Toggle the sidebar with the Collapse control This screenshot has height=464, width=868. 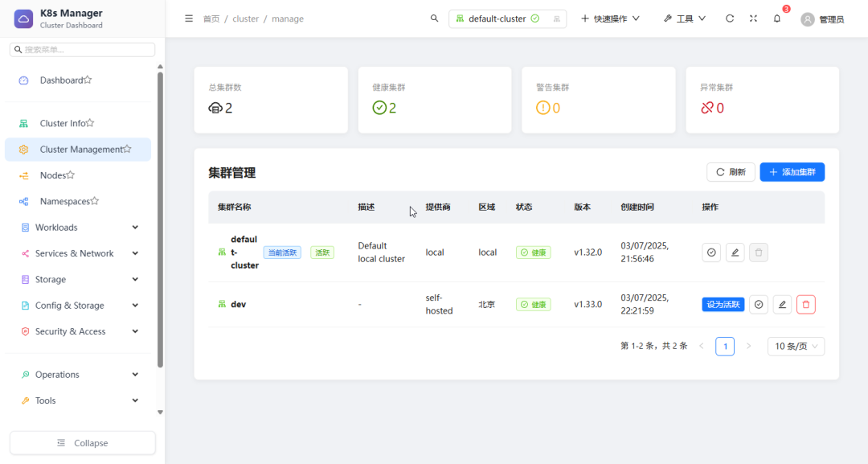coord(82,442)
